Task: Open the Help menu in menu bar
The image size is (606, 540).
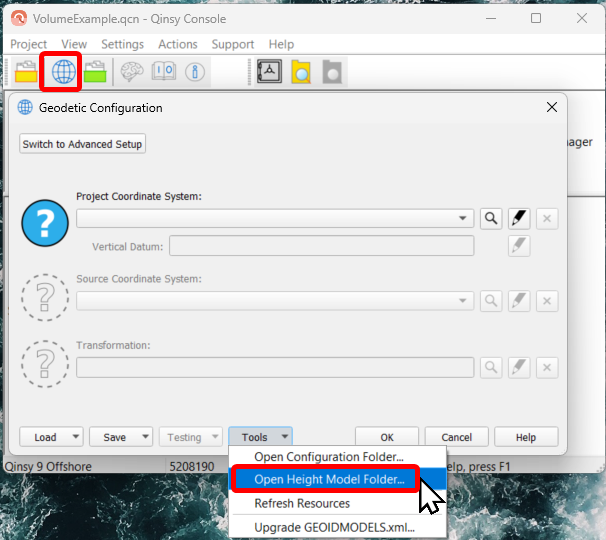Action: 281,44
